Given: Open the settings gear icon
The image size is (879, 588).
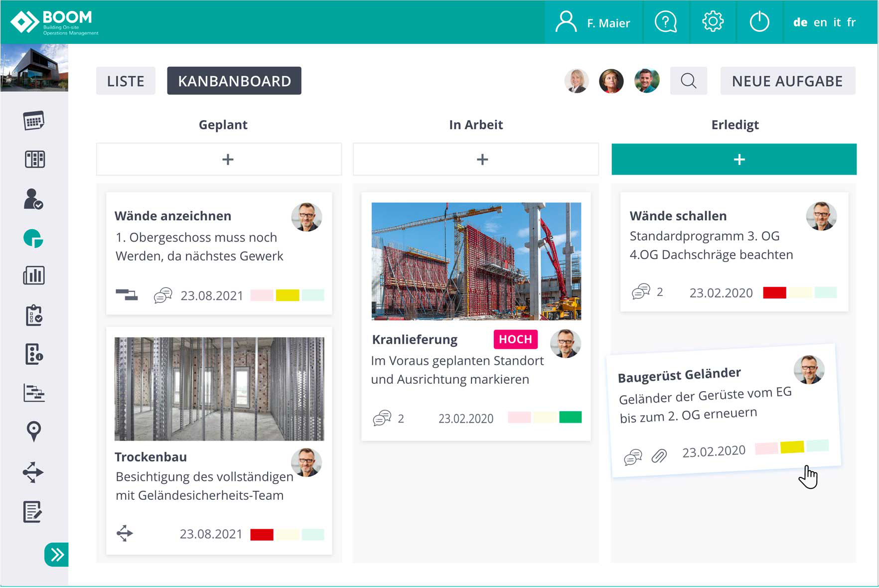Looking at the screenshot, I should click(713, 22).
